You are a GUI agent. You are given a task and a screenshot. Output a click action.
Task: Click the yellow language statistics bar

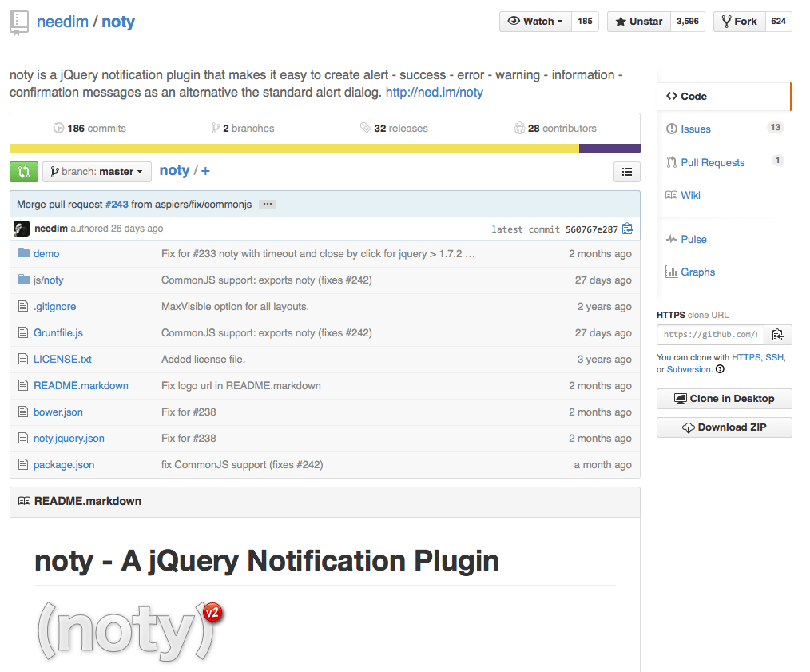(294, 149)
